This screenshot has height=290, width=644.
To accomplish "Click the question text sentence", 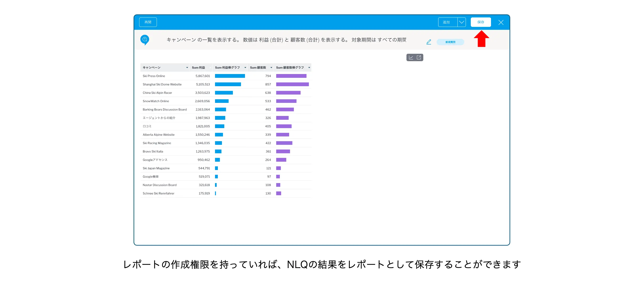I will [286, 40].
